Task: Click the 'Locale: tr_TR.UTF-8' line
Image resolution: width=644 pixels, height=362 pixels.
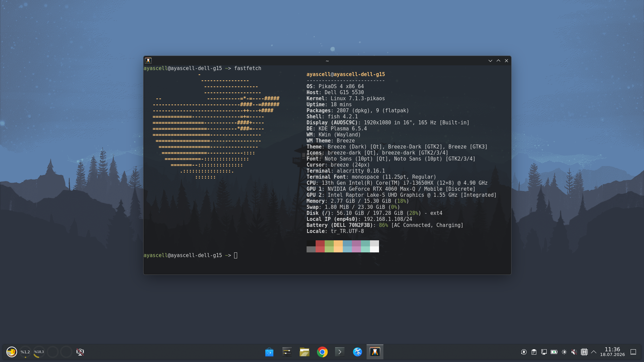Action: click(335, 231)
